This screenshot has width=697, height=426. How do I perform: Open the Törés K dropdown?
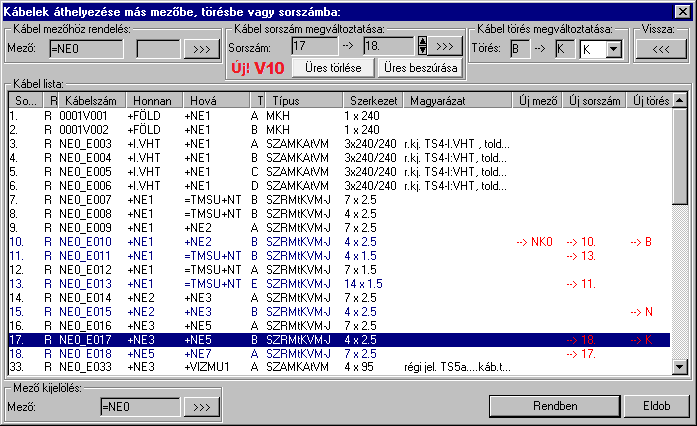tap(614, 47)
